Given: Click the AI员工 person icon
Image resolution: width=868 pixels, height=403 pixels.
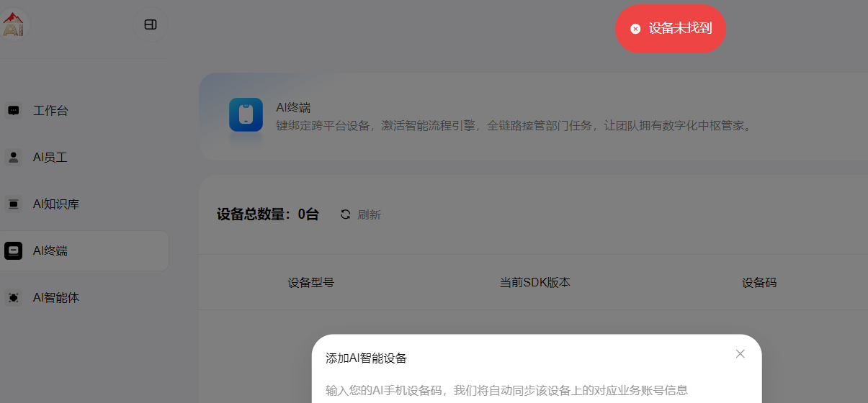Looking at the screenshot, I should coord(14,158).
